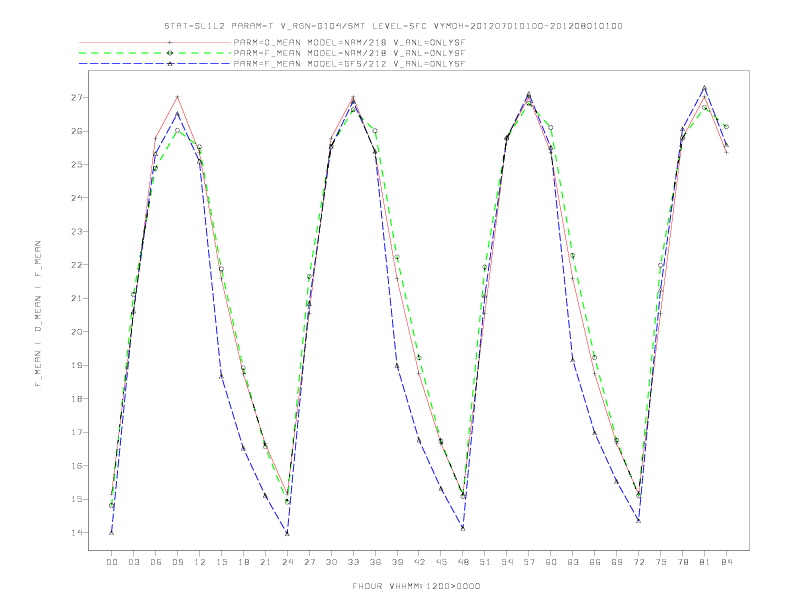Click x-axis tick label 33

tap(353, 562)
